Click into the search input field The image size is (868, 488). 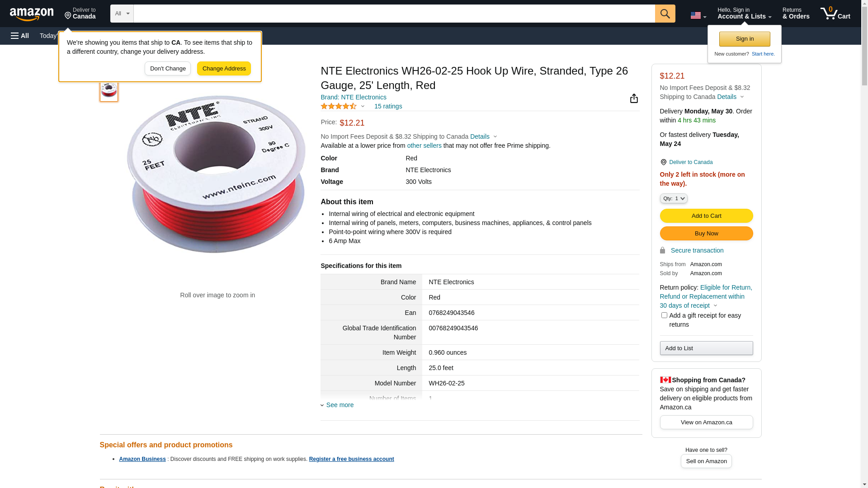click(394, 14)
